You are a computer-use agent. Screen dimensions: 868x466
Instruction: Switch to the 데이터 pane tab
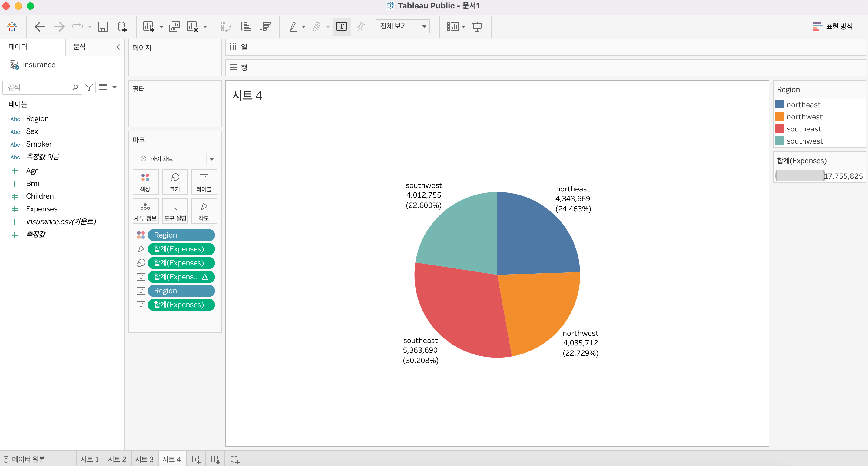point(18,47)
